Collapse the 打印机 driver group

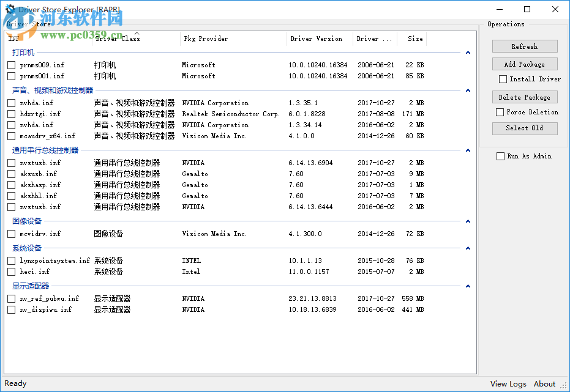(468, 53)
